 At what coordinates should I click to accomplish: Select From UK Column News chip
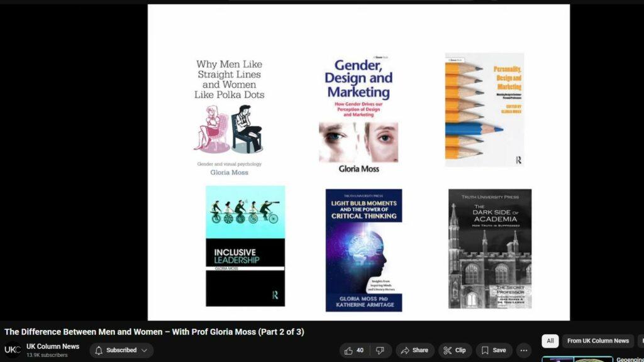click(597, 341)
